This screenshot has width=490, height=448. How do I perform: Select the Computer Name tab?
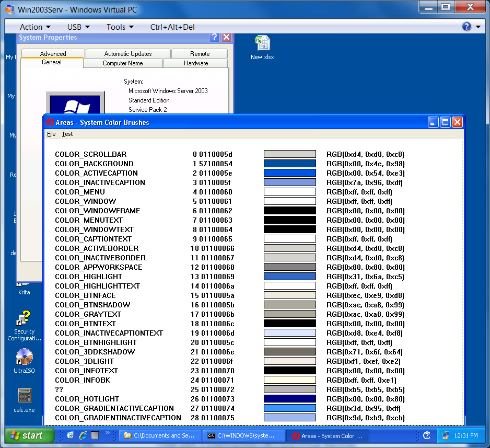coord(123,63)
